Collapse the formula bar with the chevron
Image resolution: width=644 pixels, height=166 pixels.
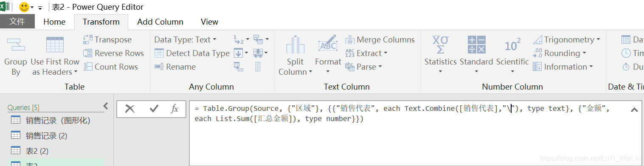click(x=634, y=110)
